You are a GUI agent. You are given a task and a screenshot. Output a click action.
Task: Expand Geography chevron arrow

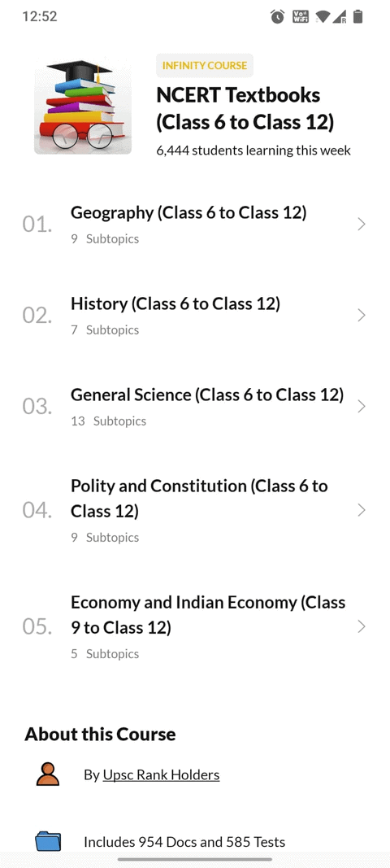pyautogui.click(x=362, y=225)
